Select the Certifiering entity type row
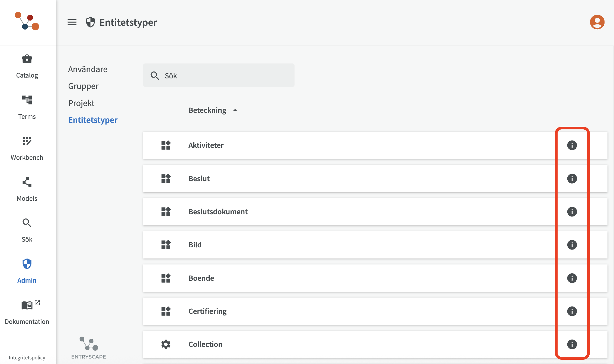The height and width of the screenshot is (364, 614). 207,311
